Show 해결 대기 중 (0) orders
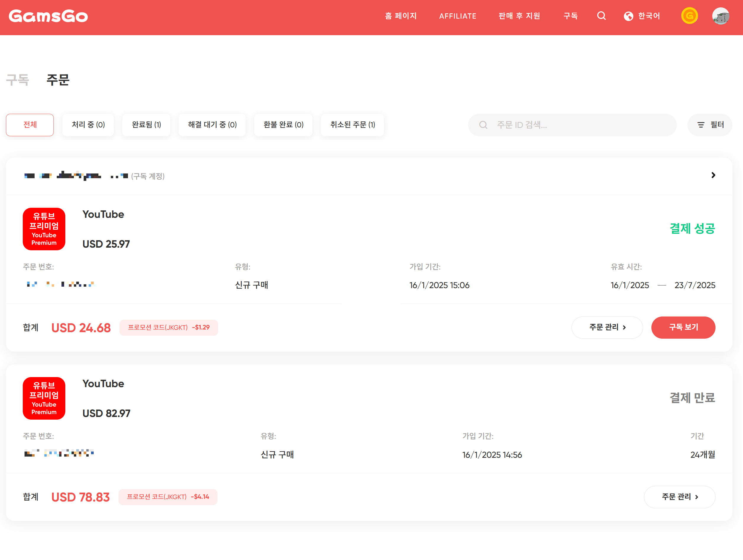Screen dimensions: 743x560 (212, 125)
